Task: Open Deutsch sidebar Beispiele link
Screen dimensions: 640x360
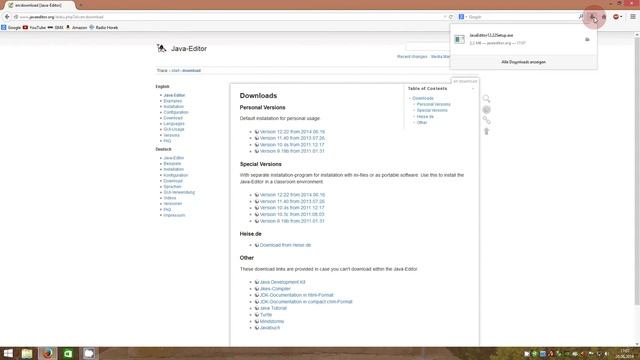Action: pyautogui.click(x=172, y=164)
